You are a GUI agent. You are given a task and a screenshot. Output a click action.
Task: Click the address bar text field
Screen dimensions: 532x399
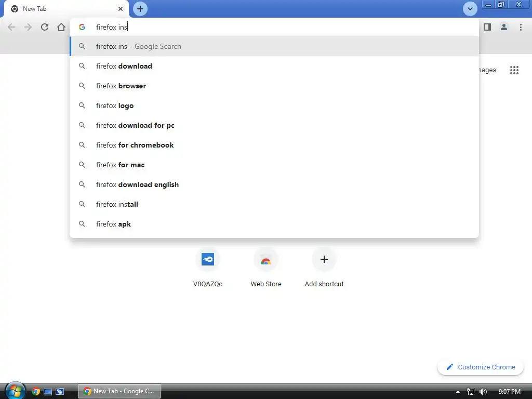[274, 27]
